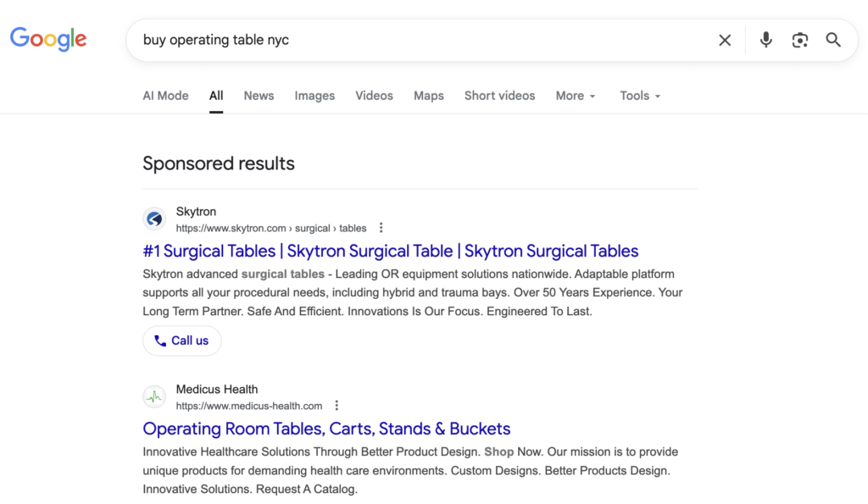Open the Maps results tab
This screenshot has height=504, width=868.
(429, 96)
